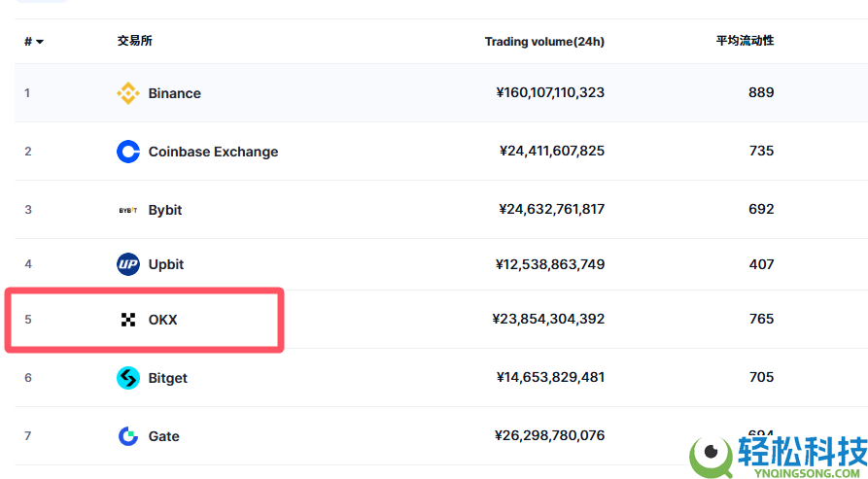868x479 pixels.
Task: Click rank number 1 in Binance row
Action: (27, 93)
